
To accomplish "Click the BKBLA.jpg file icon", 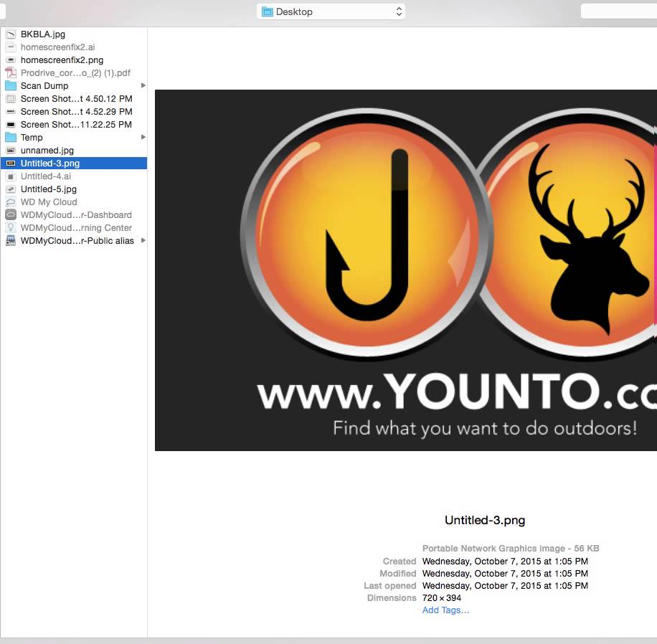I will click(11, 34).
